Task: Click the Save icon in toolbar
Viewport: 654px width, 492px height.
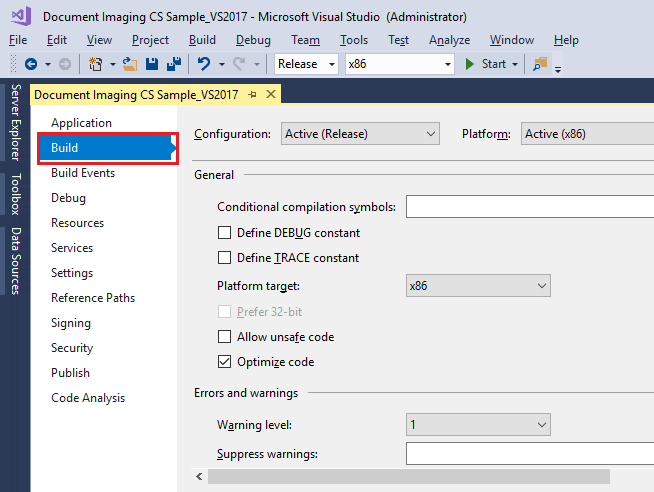Action: pyautogui.click(x=152, y=64)
